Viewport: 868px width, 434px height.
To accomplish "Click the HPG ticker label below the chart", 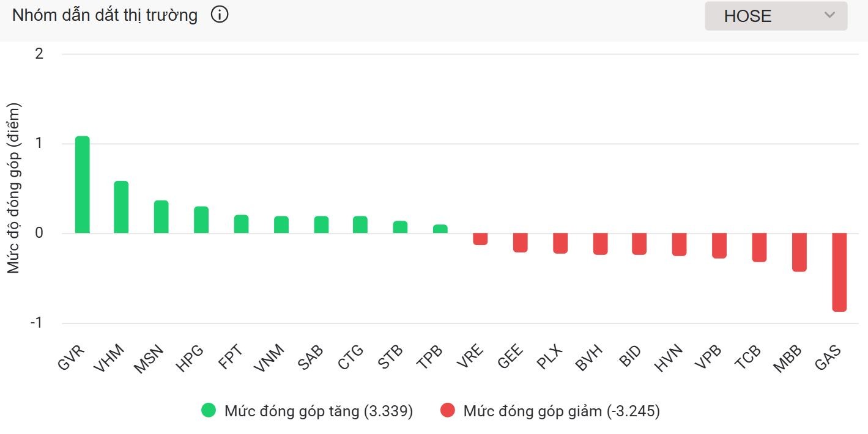I will (x=190, y=356).
